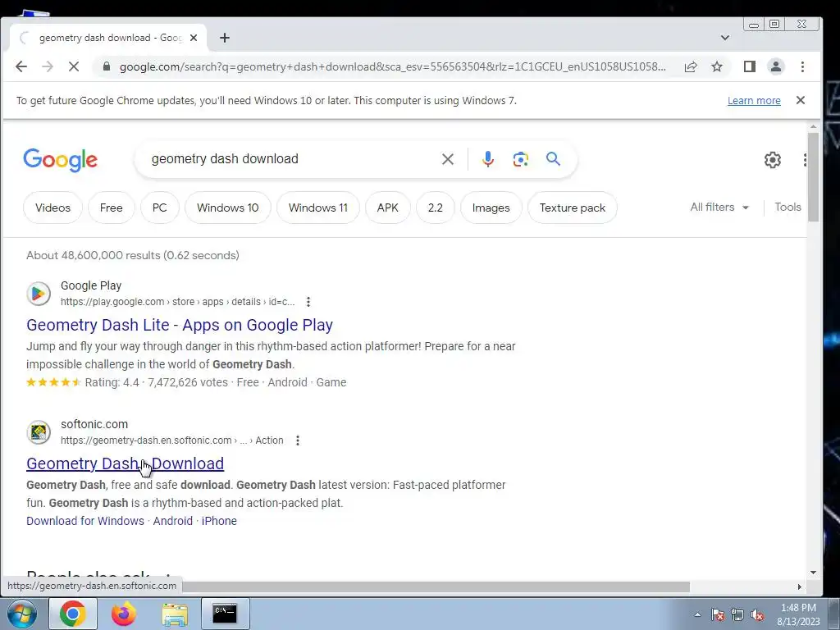This screenshot has width=840, height=630.
Task: Select the Free filter chip
Action: click(x=111, y=208)
